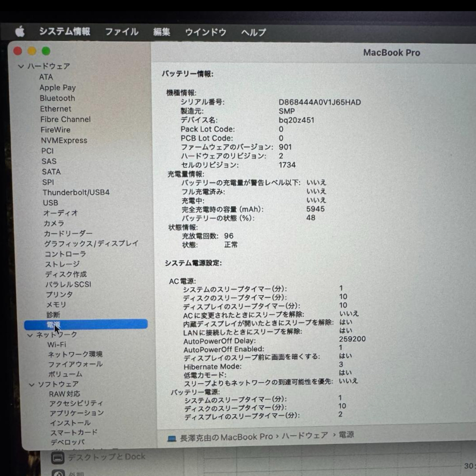Collapse the ソフトウェア section chevron
Image resolution: width=476 pixels, height=476 pixels.
pos(32,385)
